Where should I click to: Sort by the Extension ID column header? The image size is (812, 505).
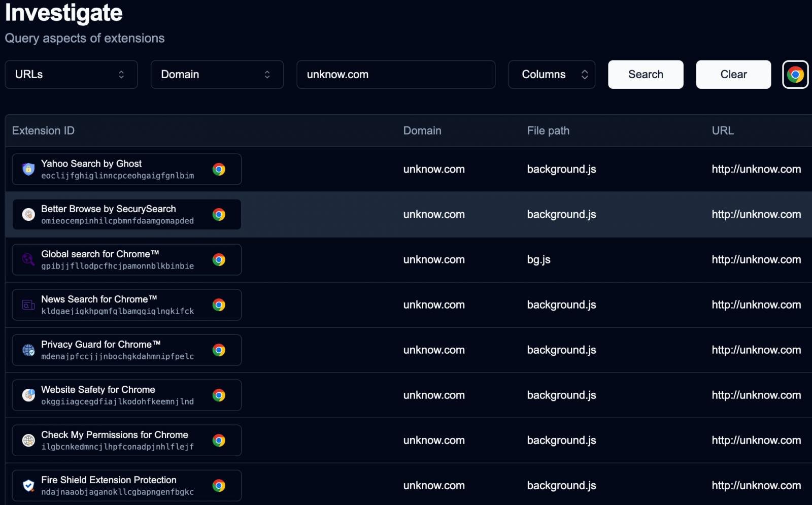pos(43,130)
